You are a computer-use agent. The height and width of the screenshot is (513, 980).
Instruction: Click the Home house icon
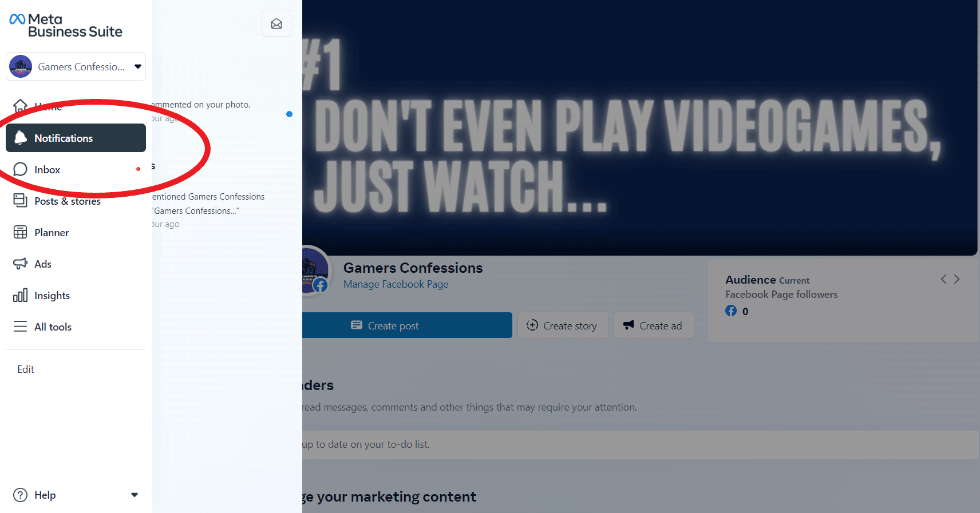pyautogui.click(x=21, y=106)
